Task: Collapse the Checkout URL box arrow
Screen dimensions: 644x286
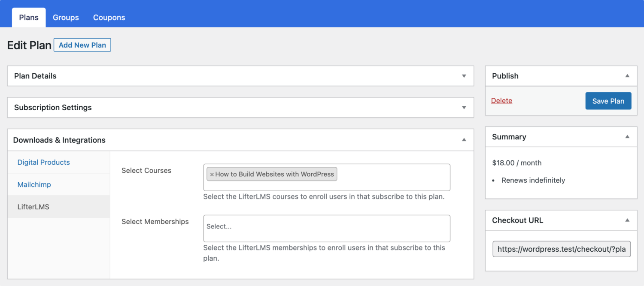Action: click(x=627, y=220)
